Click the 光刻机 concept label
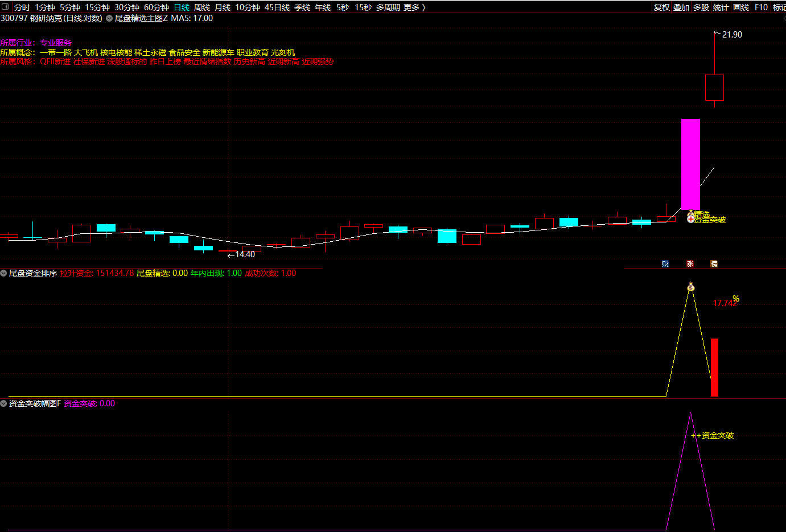 coord(283,52)
